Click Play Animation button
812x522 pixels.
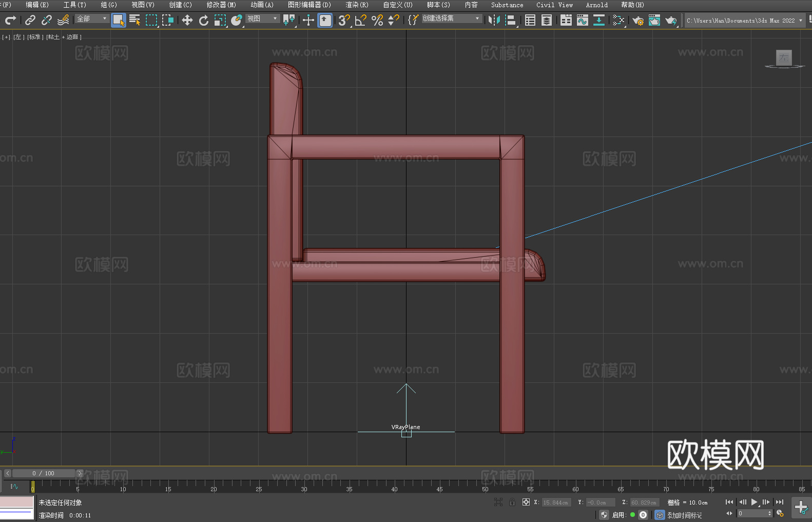click(755, 502)
